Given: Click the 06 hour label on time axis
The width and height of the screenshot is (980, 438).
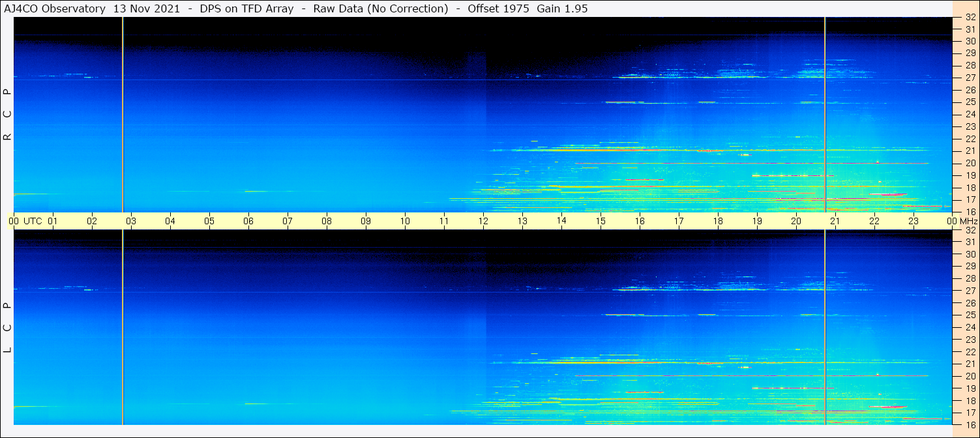Looking at the screenshot, I should (x=248, y=221).
